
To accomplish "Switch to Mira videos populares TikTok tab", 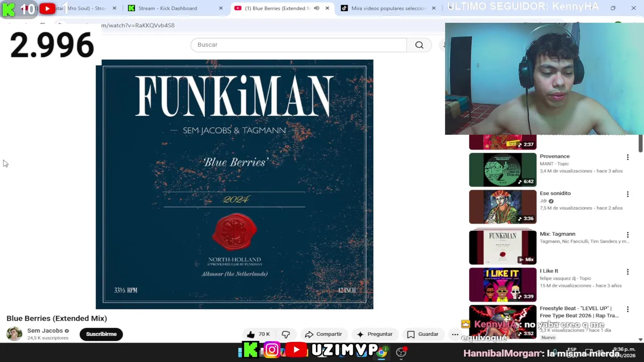I will click(x=388, y=8).
